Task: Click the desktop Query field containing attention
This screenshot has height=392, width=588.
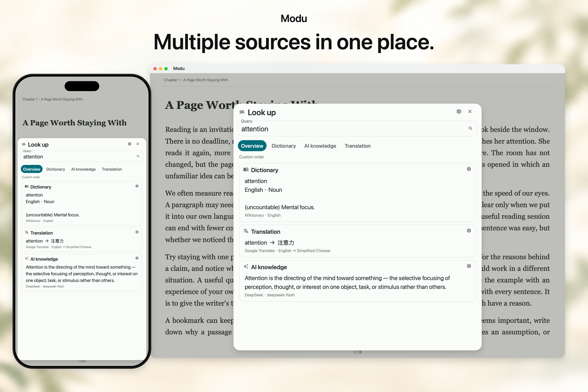Action: [357, 129]
